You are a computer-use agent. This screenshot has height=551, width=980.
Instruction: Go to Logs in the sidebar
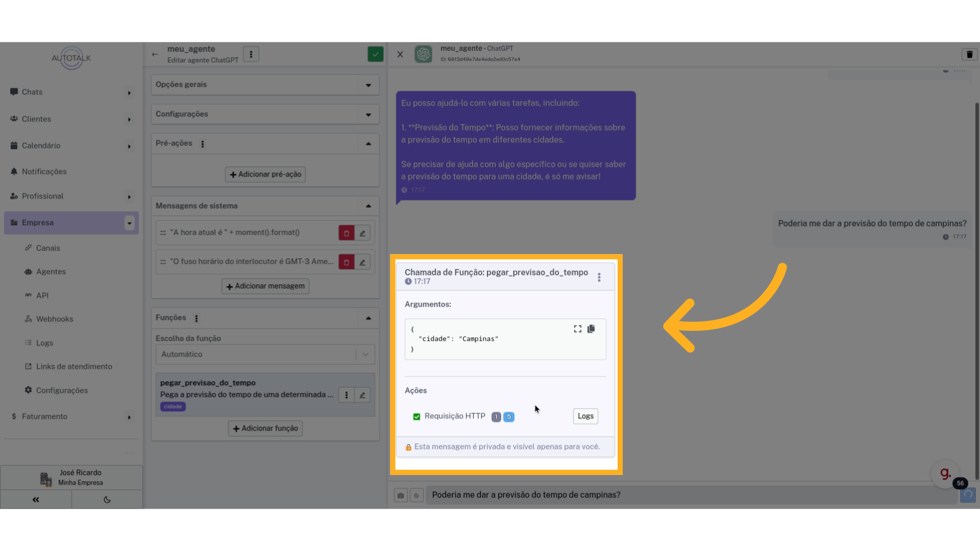[44, 343]
